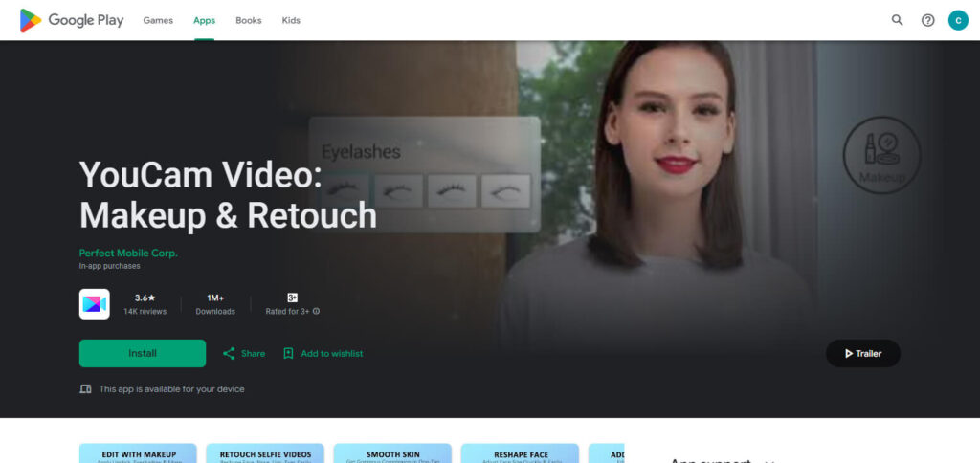The height and width of the screenshot is (463, 980).
Task: Click the Share text label
Action: click(x=253, y=354)
